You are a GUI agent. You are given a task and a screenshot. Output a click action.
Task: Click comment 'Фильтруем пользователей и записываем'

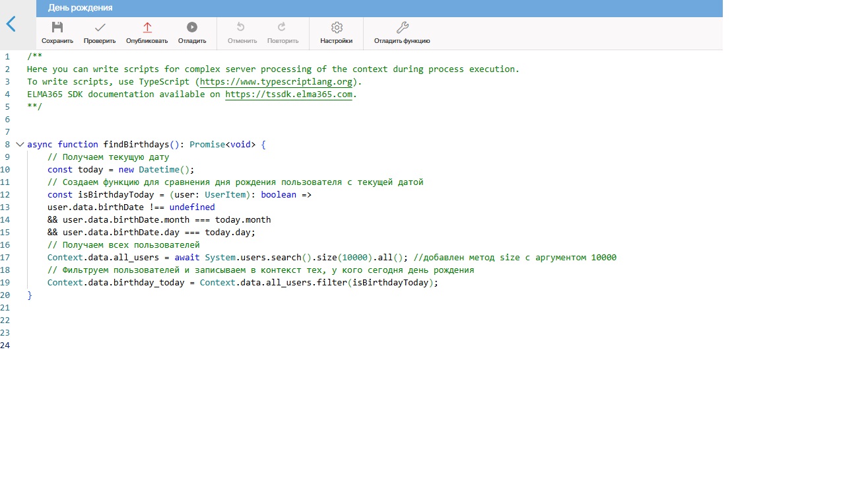261,270
